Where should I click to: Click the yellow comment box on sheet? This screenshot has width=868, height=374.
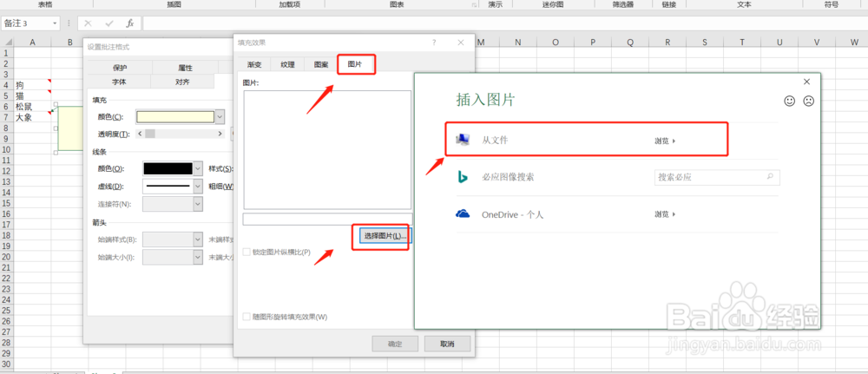pos(70,128)
